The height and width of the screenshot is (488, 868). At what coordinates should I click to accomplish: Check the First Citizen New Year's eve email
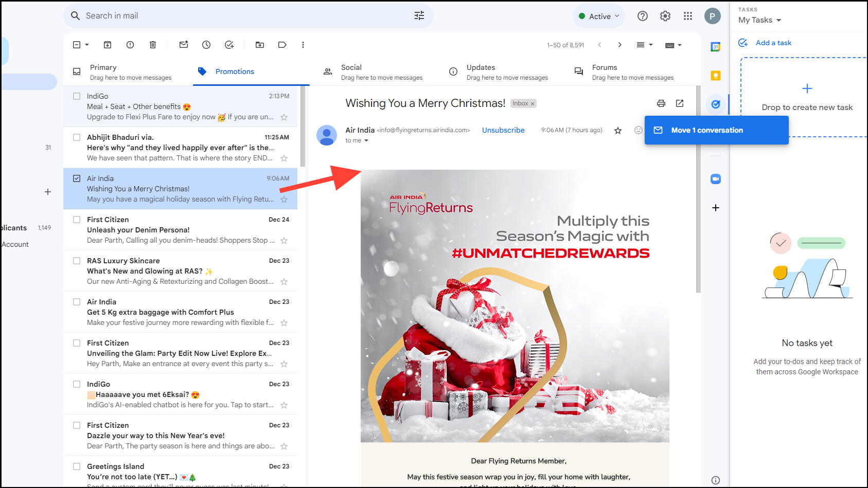77,425
